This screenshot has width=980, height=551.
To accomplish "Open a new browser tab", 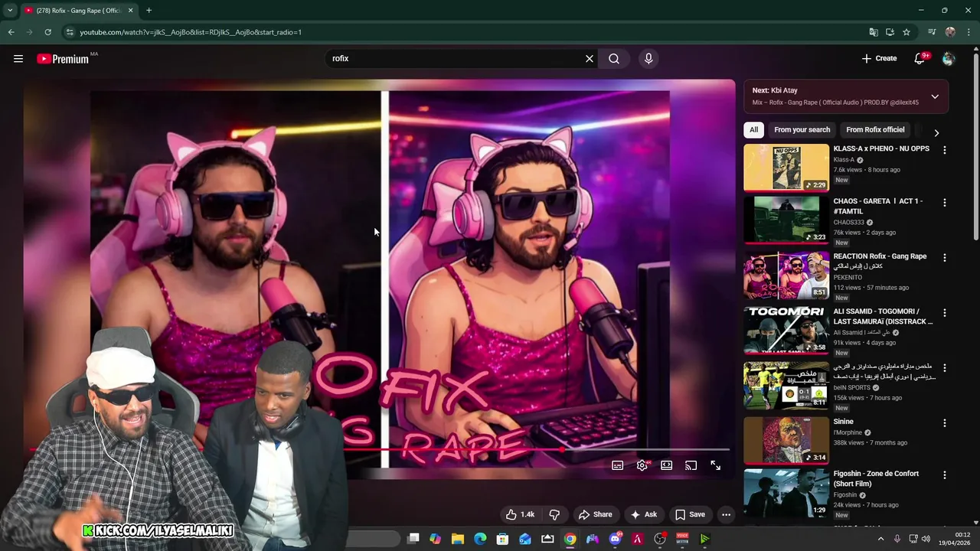I will click(x=149, y=10).
